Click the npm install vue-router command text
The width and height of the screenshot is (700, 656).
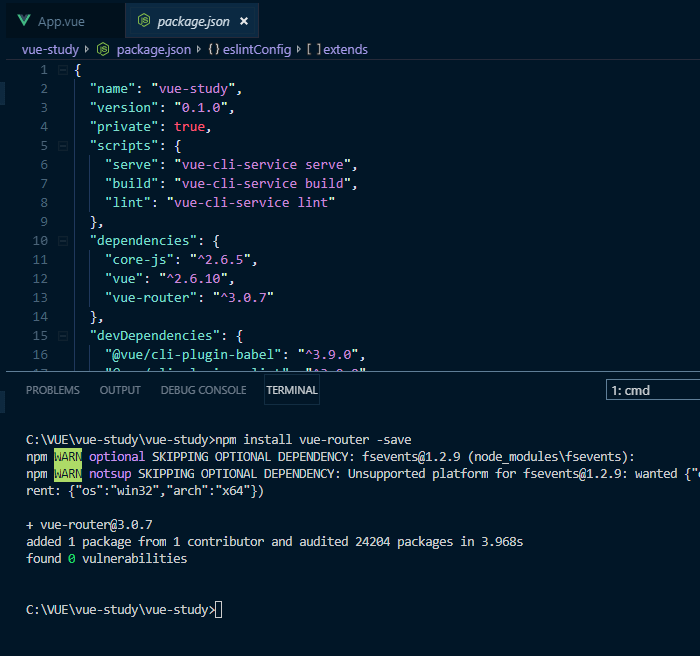coord(313,440)
